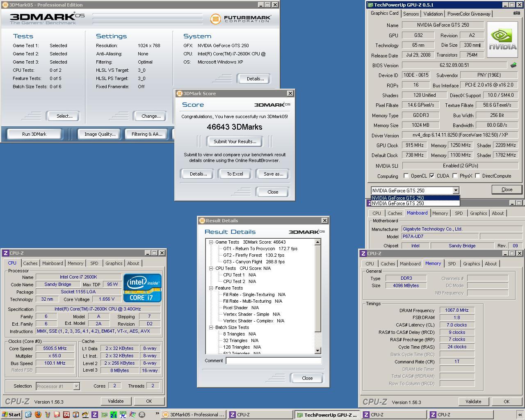Click Submit Your Results button
Screen dimensions: 525x420
click(x=235, y=142)
